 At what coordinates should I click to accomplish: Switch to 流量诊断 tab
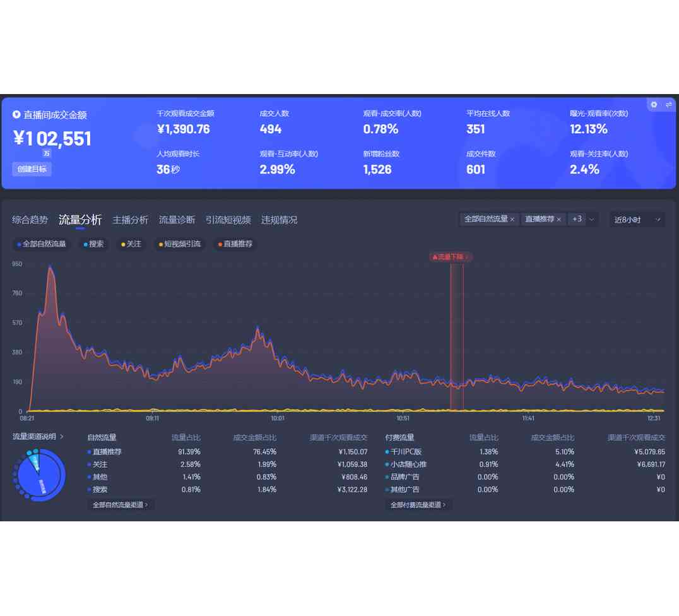(x=177, y=220)
